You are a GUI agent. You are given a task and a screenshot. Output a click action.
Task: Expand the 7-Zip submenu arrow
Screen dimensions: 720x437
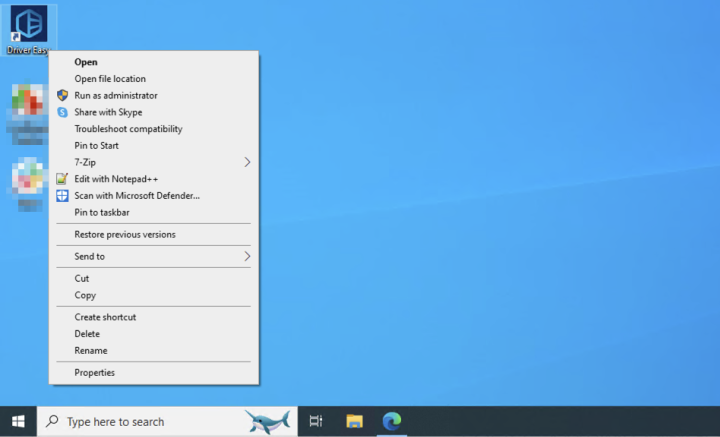point(247,162)
